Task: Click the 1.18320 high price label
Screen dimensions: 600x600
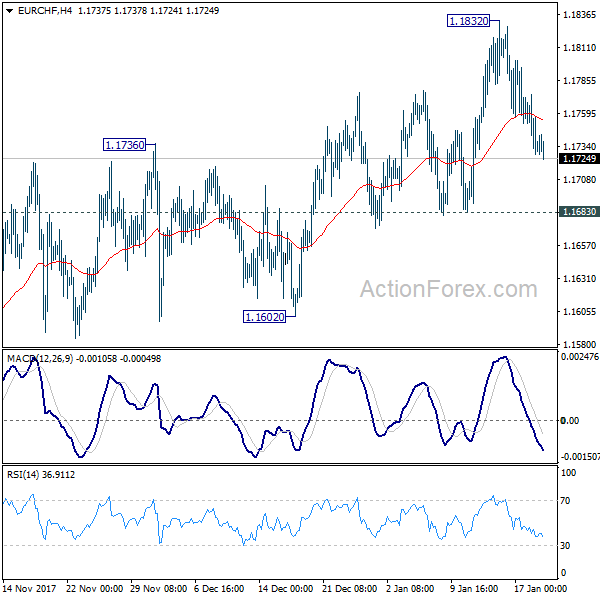Action: tap(469, 21)
